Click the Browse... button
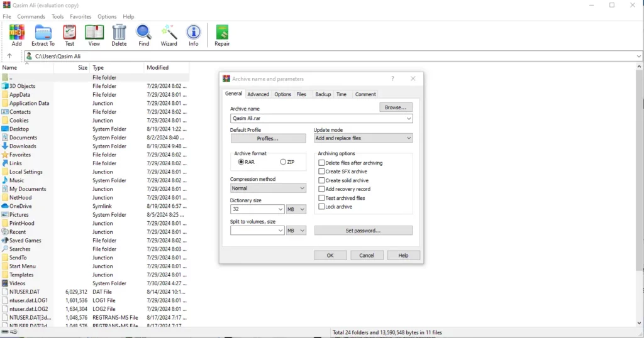 [396, 107]
